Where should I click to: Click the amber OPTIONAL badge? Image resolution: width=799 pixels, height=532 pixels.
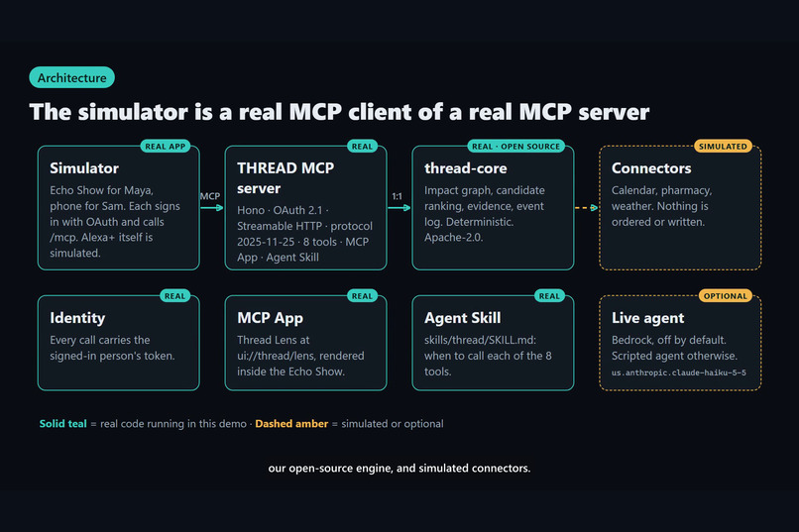[x=725, y=296]
